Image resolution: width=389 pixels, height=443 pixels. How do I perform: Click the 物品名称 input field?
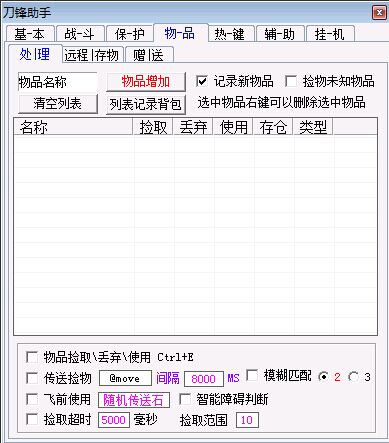(58, 82)
